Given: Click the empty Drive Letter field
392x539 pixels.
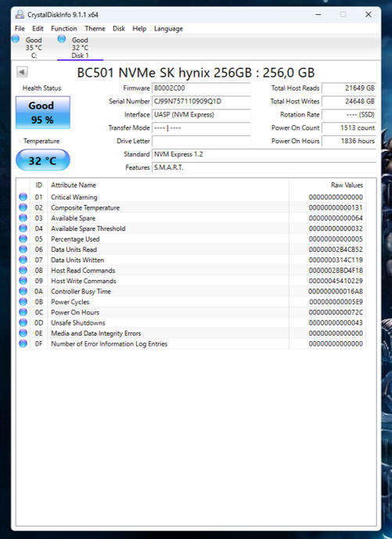Looking at the screenshot, I should click(201, 141).
